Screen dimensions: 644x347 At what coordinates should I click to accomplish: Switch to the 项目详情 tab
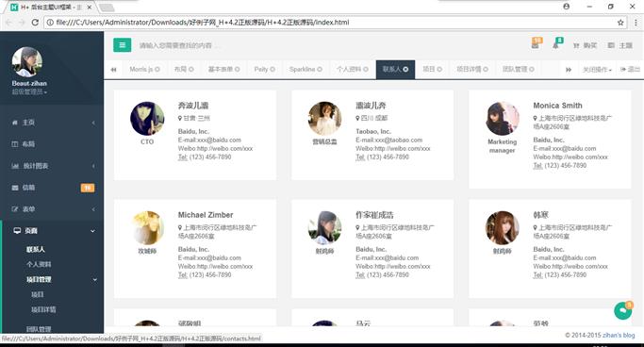click(469, 70)
